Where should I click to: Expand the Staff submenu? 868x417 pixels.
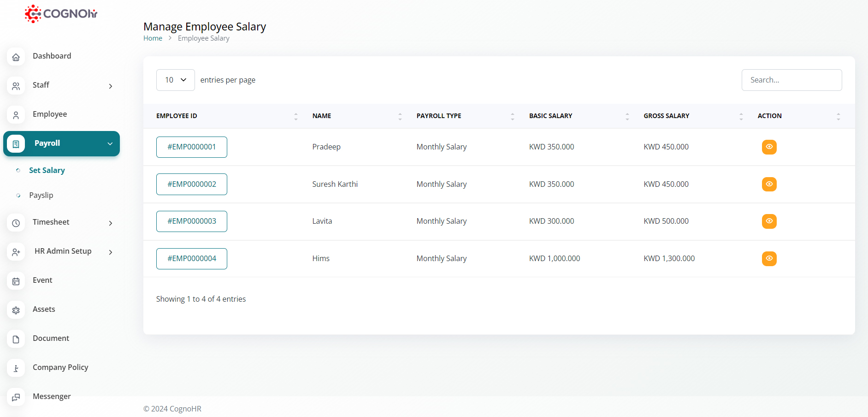point(110,86)
